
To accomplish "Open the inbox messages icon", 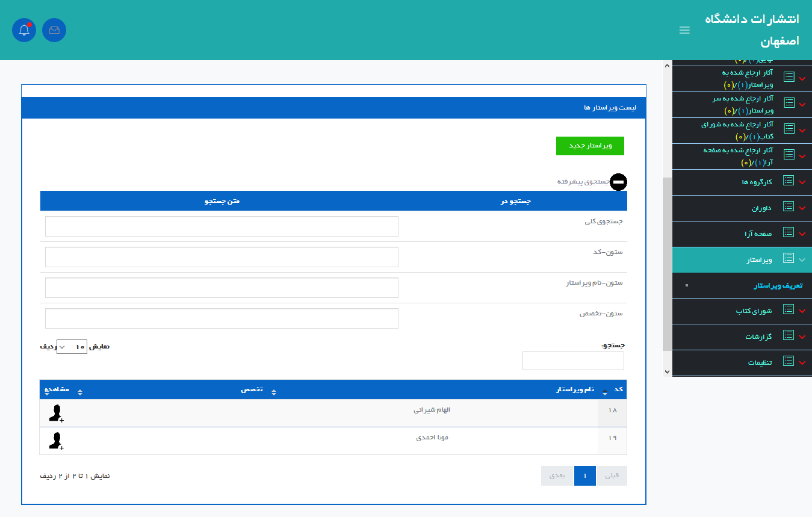I will (x=54, y=30).
